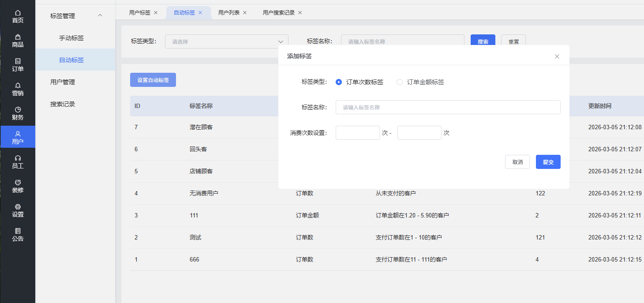
Task: Close the 添加标签 dialog with X
Action: point(557,56)
